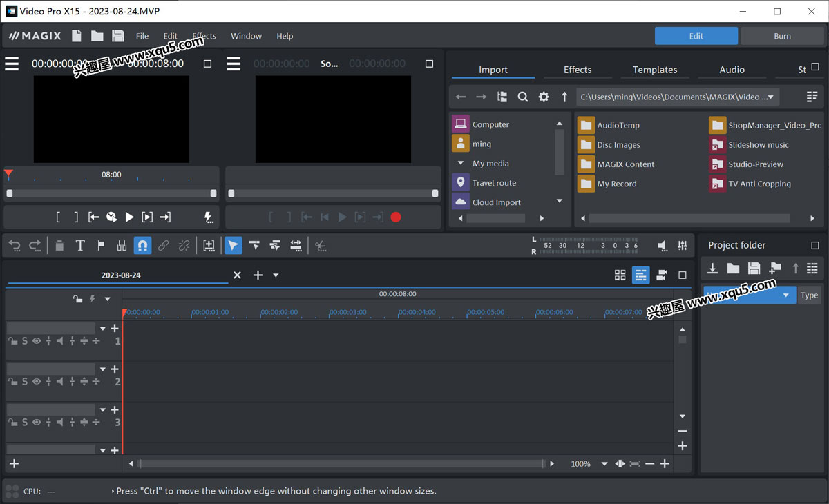Redo the action in timeline toolbar
Viewport: 829px width, 504px height.
tap(35, 245)
